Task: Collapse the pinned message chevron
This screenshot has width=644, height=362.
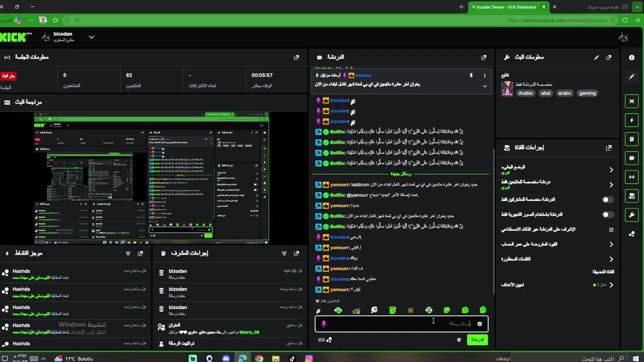Action: pyautogui.click(x=485, y=86)
